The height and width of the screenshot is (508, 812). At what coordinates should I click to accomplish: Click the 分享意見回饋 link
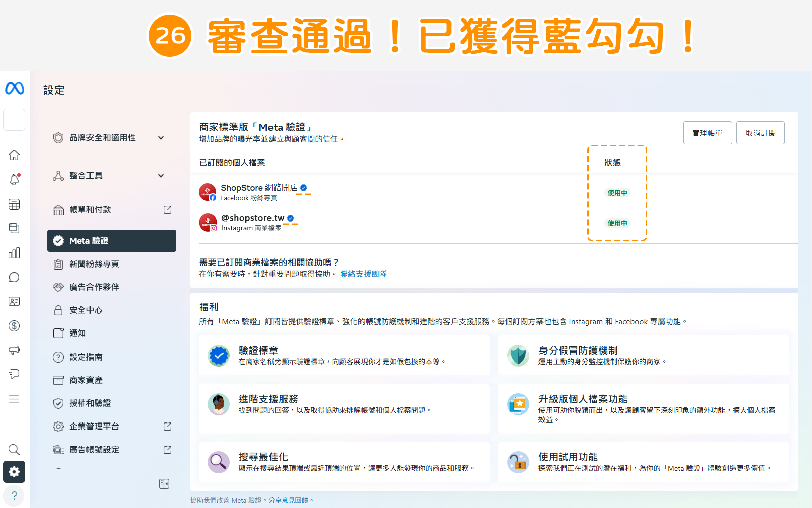[288, 500]
